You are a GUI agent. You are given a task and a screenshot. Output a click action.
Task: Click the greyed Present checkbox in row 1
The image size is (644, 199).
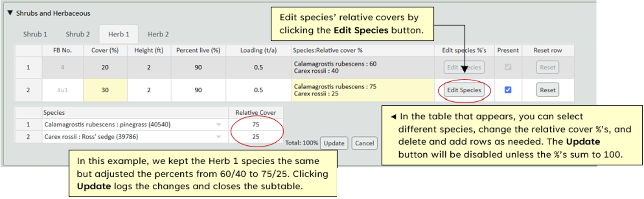pos(508,67)
